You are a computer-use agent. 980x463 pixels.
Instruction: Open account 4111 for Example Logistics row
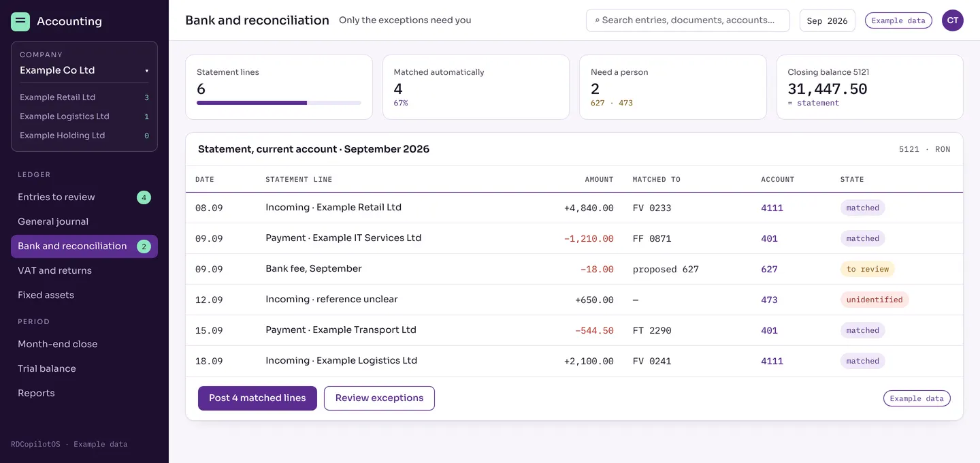[x=772, y=361]
